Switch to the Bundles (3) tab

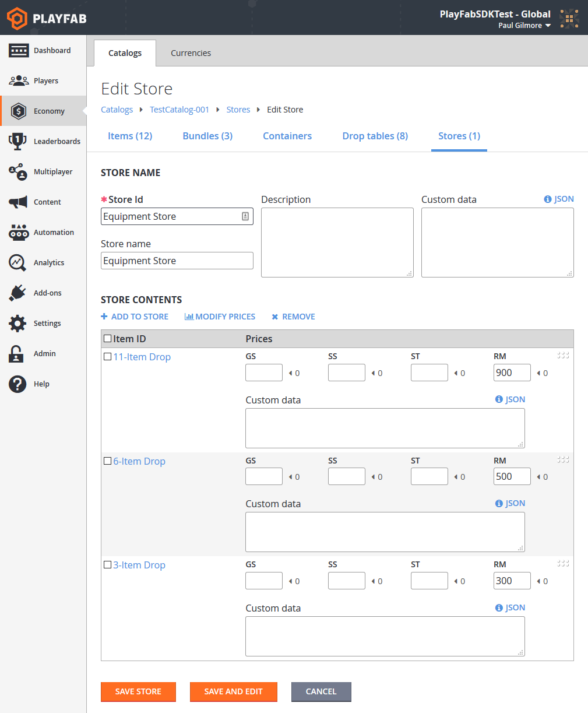[207, 136]
